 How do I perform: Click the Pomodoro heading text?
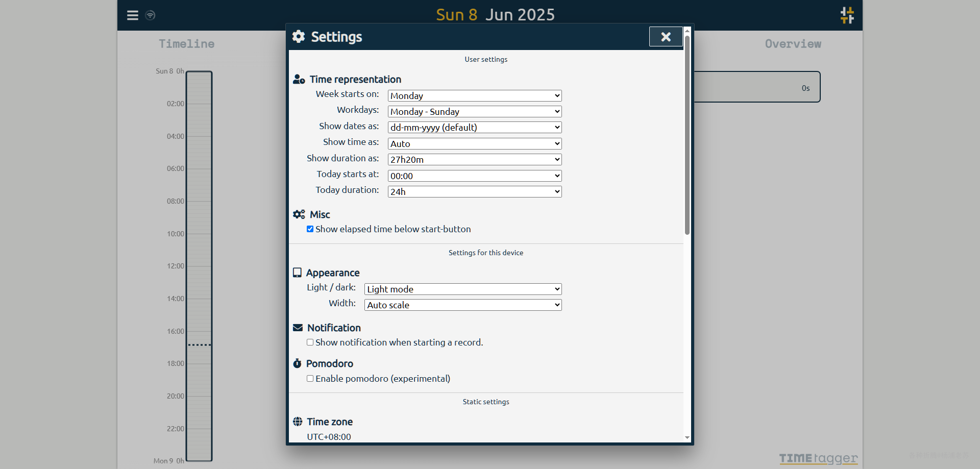[x=330, y=364]
